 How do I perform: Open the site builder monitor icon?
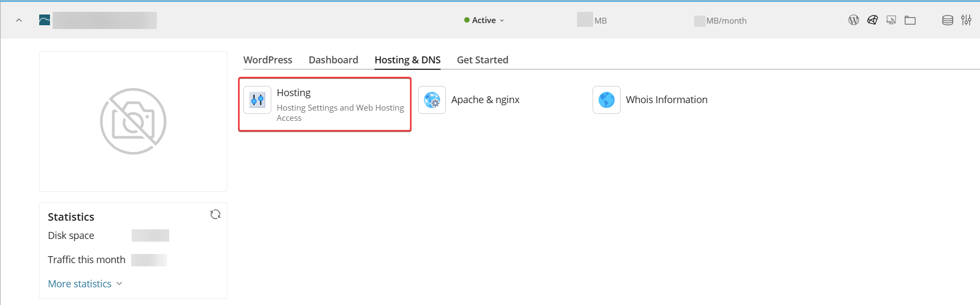coord(891,20)
